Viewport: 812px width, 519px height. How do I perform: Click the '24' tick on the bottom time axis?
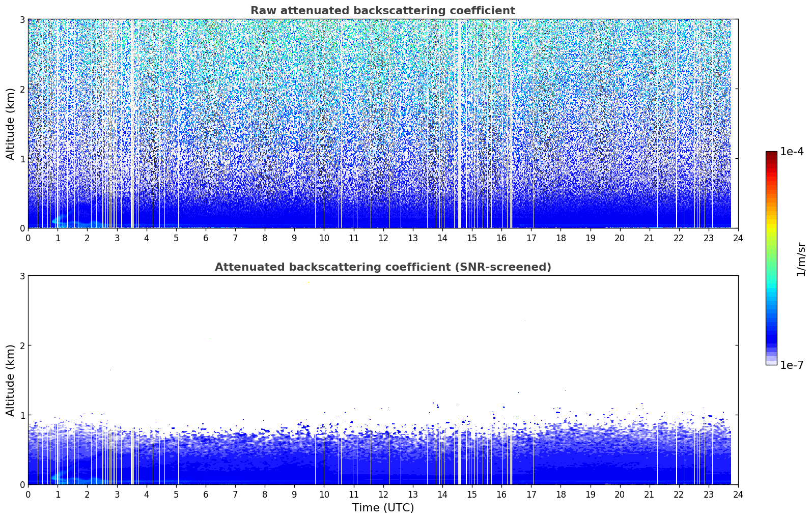pos(738,495)
